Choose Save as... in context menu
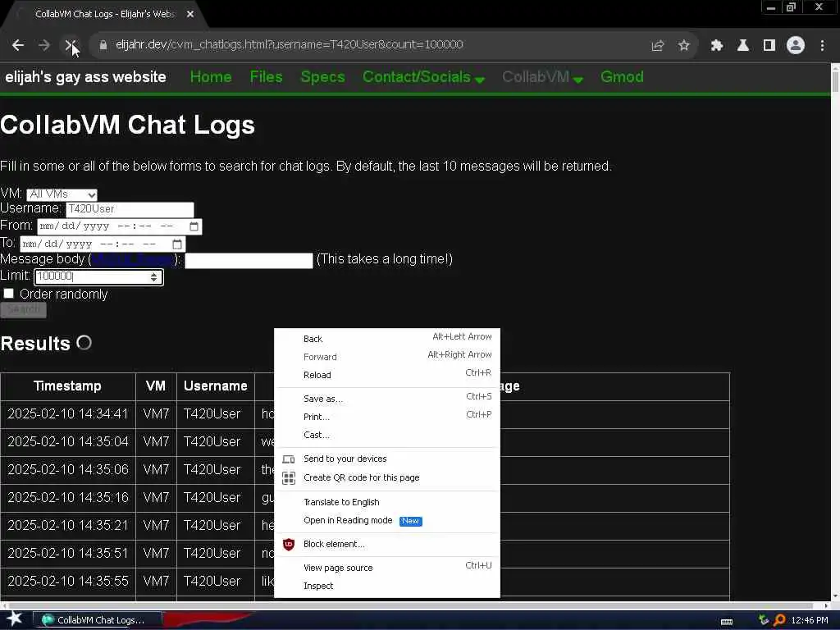The width and height of the screenshot is (840, 630). coord(387,399)
